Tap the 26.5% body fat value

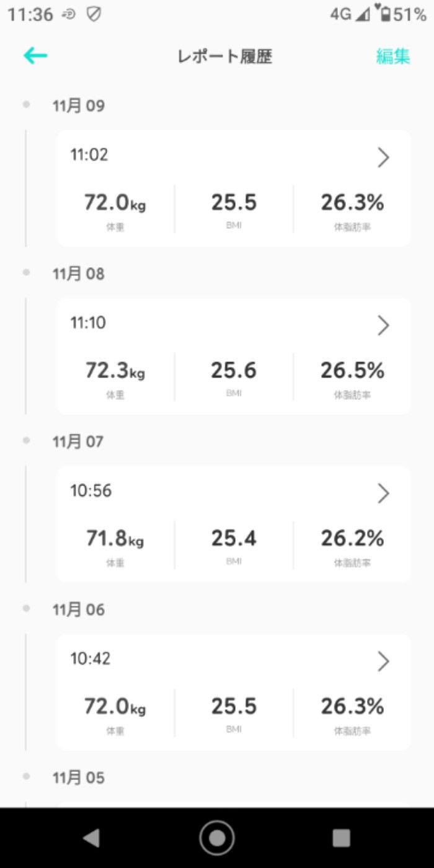point(352,371)
